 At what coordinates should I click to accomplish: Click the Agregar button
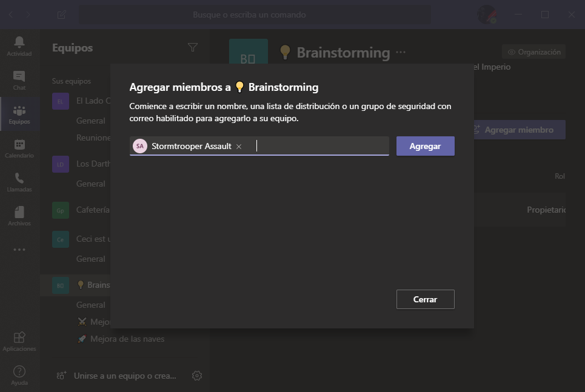[x=425, y=146]
